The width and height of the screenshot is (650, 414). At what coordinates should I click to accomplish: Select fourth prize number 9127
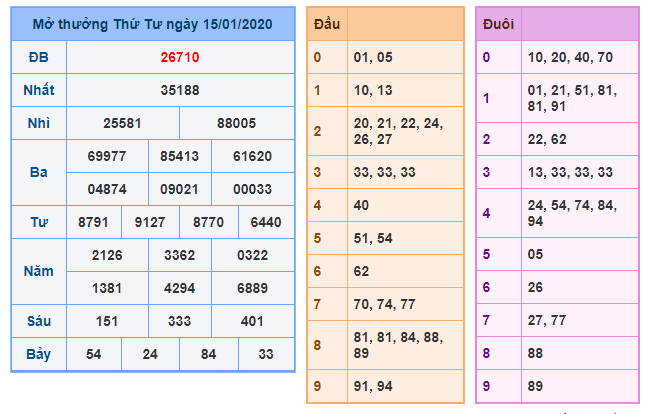[150, 222]
